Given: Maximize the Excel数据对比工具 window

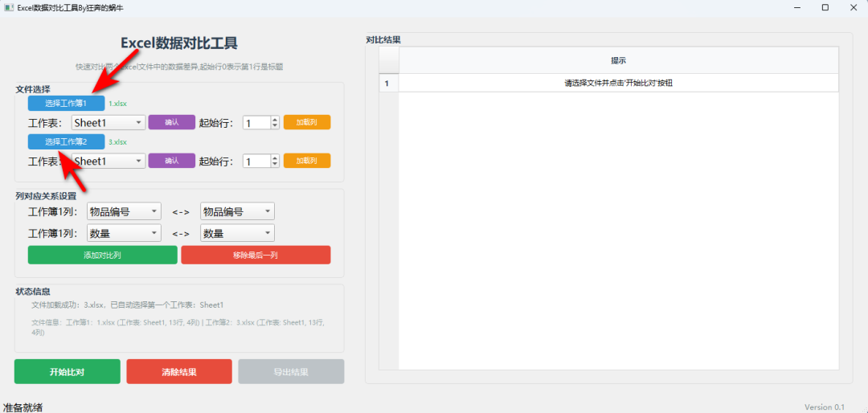Looking at the screenshot, I should coord(825,7).
